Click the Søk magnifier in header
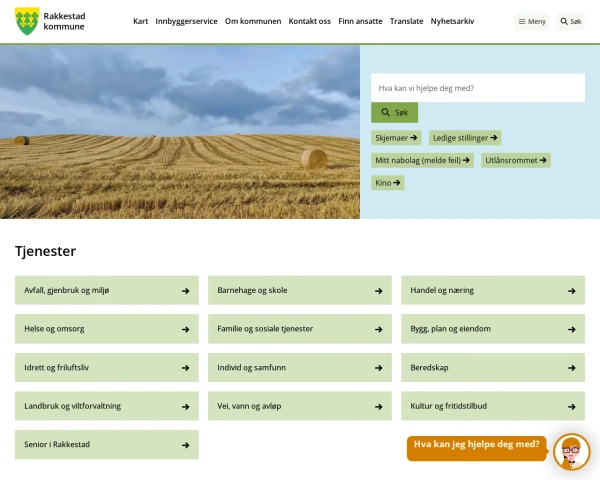 (x=570, y=21)
